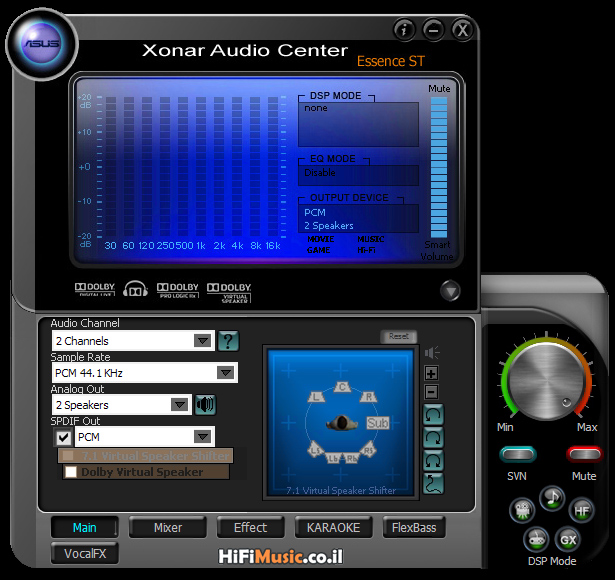Collapse the panel with the down-arrow button
The width and height of the screenshot is (615, 580).
click(450, 291)
